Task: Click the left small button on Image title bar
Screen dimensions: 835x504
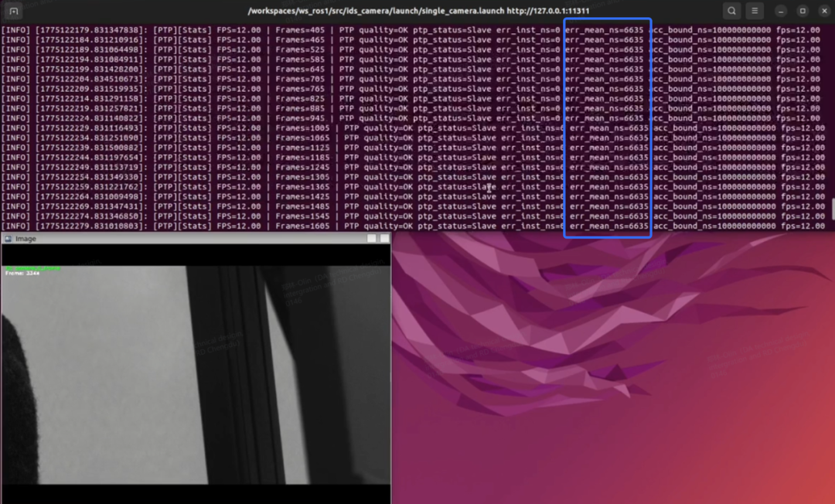Action: point(371,238)
